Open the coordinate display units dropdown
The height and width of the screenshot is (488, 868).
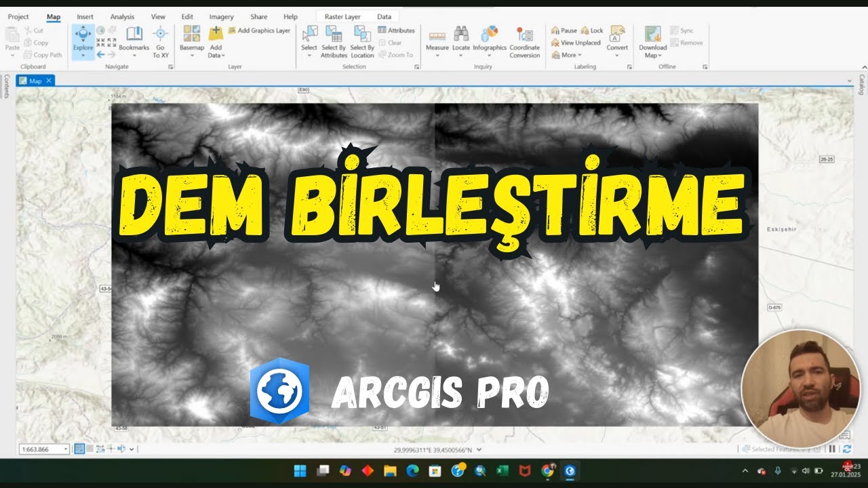coord(479,449)
